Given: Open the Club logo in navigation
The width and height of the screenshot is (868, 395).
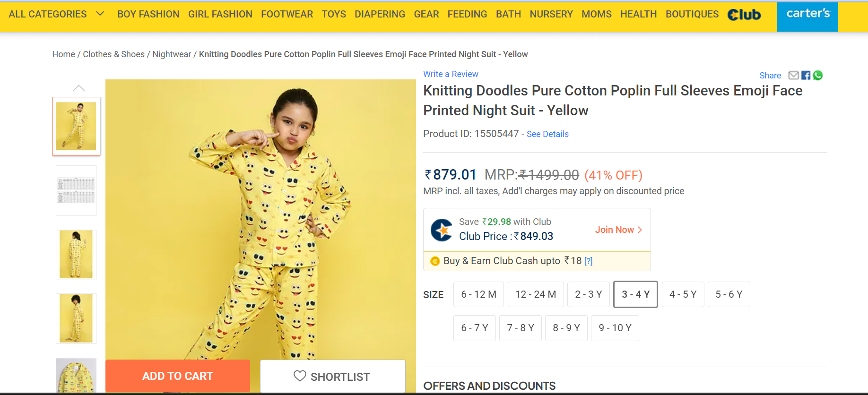Looking at the screenshot, I should coord(744,15).
